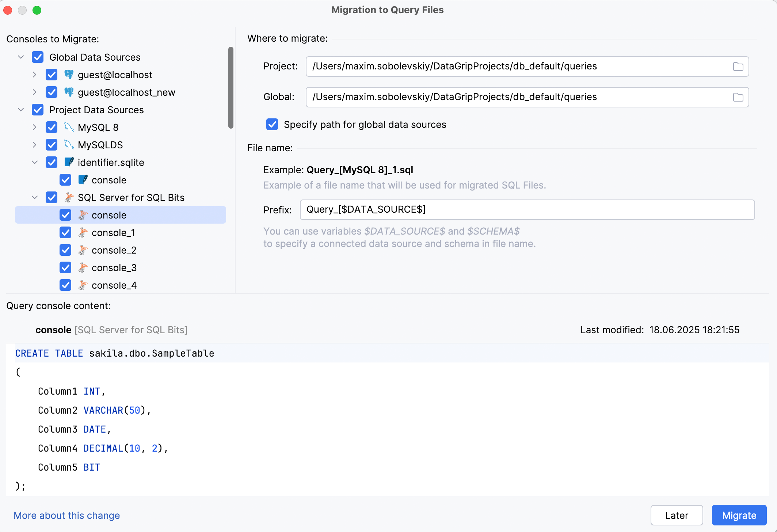Expand the MySQLDS node

(35, 145)
